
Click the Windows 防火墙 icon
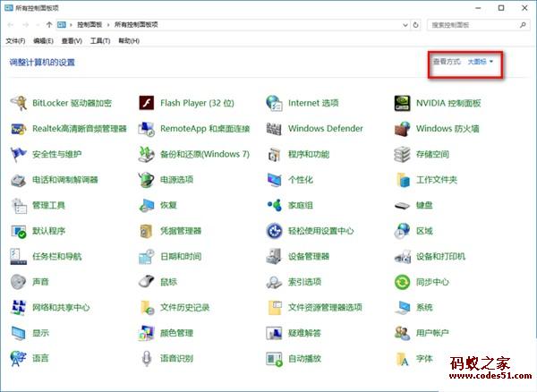coord(402,129)
